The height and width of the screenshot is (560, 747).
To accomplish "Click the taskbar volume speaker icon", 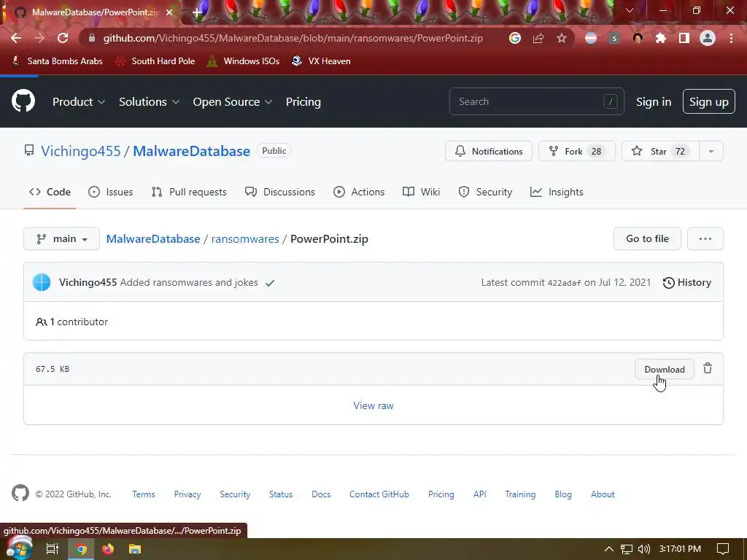I will coord(644,549).
